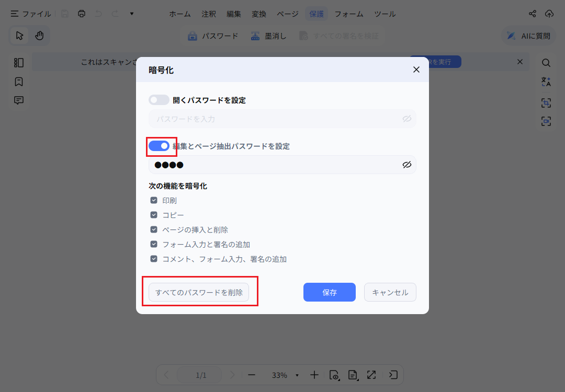Zoom out with minus button
Screen dimensions: 565x392
(252, 375)
